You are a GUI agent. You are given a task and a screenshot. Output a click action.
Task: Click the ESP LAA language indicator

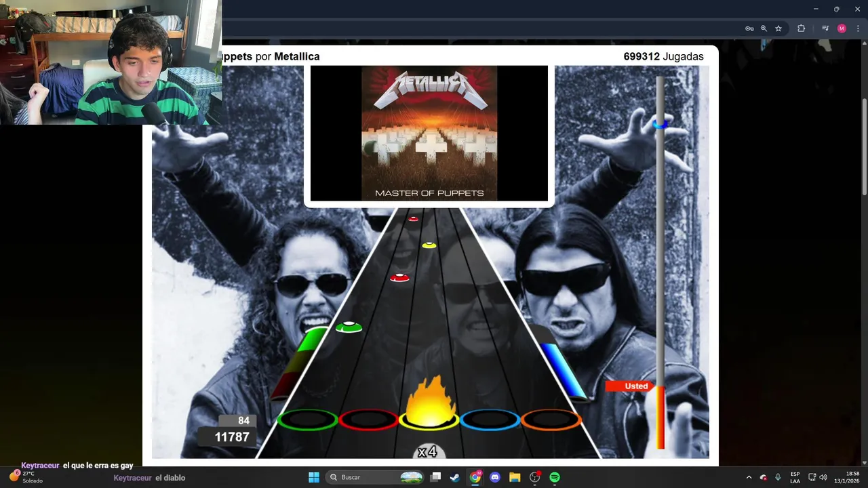click(795, 477)
